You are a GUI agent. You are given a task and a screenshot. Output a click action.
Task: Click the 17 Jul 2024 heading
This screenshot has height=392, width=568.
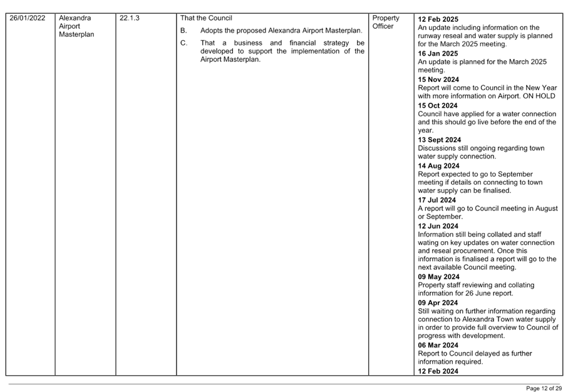tap(437, 200)
